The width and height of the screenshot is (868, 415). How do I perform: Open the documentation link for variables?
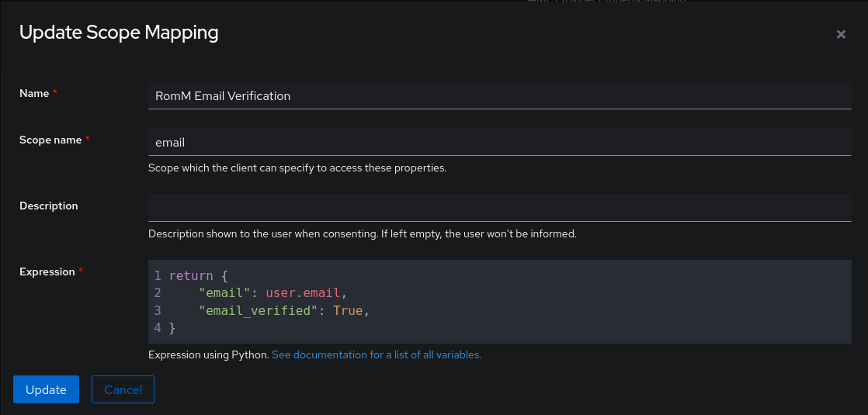click(377, 354)
